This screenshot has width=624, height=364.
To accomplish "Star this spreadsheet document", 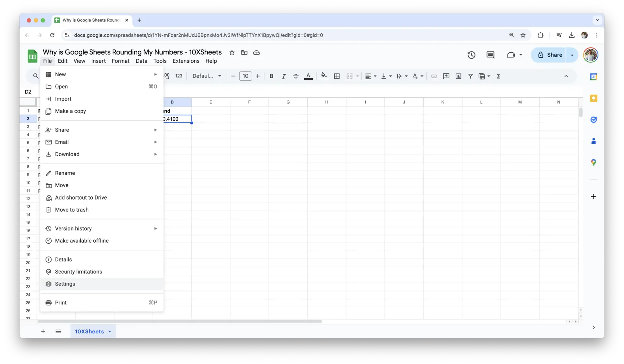I will (232, 53).
